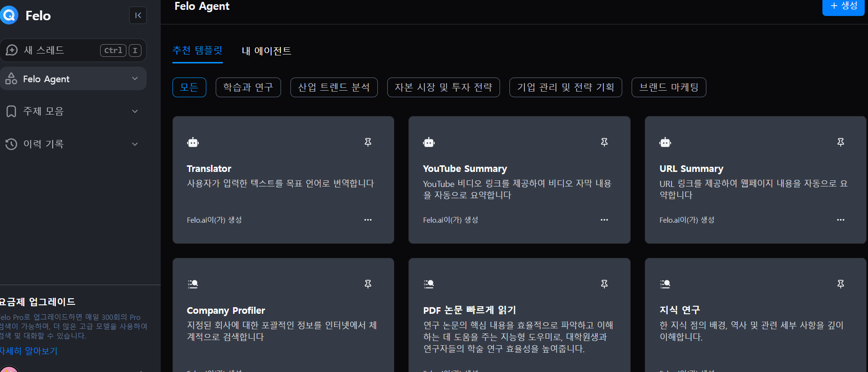Pin the YouTube Summary agent card
Screen dimensions: 868x372
pyautogui.click(x=604, y=142)
